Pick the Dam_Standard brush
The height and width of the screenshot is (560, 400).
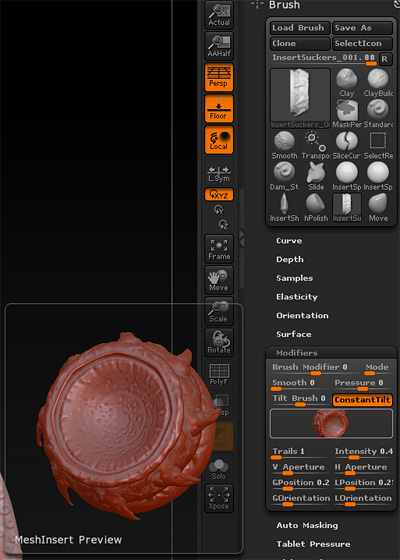284,176
